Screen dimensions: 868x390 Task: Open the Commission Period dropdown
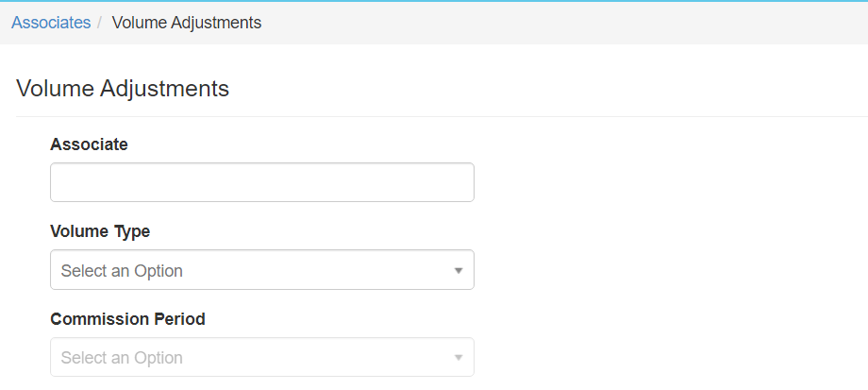pyautogui.click(x=261, y=358)
